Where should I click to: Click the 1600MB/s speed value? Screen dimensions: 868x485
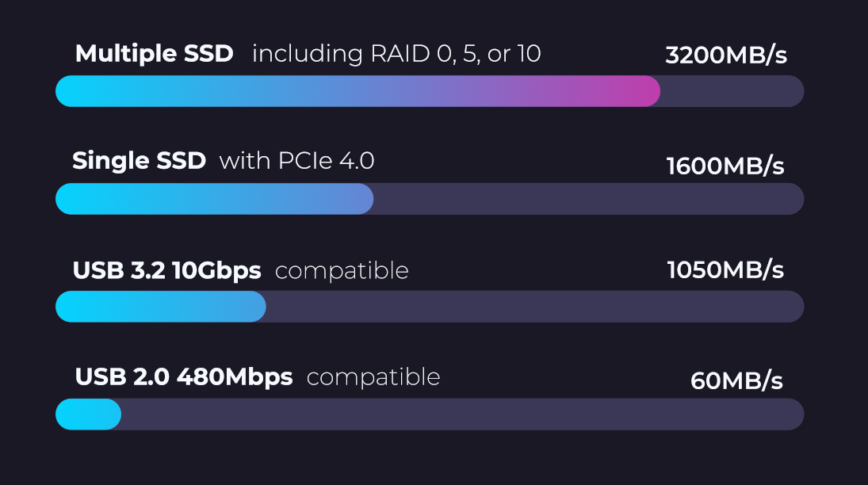[x=725, y=166]
